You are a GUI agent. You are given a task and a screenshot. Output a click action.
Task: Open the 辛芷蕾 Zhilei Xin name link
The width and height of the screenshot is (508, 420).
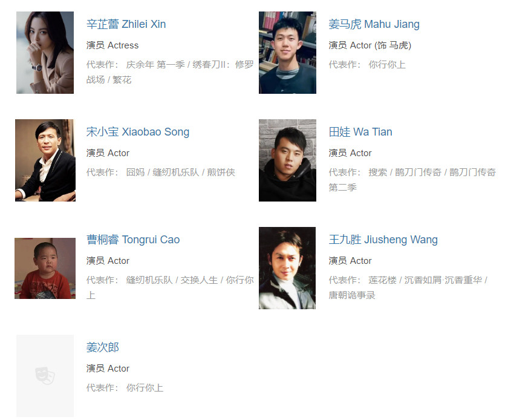(126, 24)
